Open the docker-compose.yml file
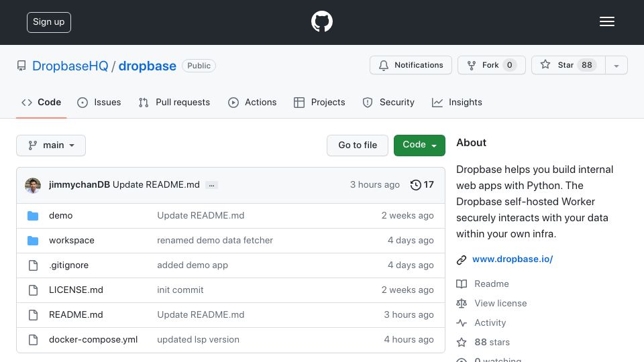Viewport: 644px width, 362px height. click(93, 340)
